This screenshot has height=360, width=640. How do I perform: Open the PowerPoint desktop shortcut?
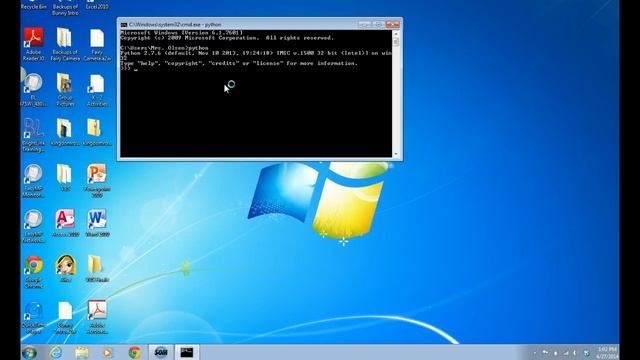[97, 180]
